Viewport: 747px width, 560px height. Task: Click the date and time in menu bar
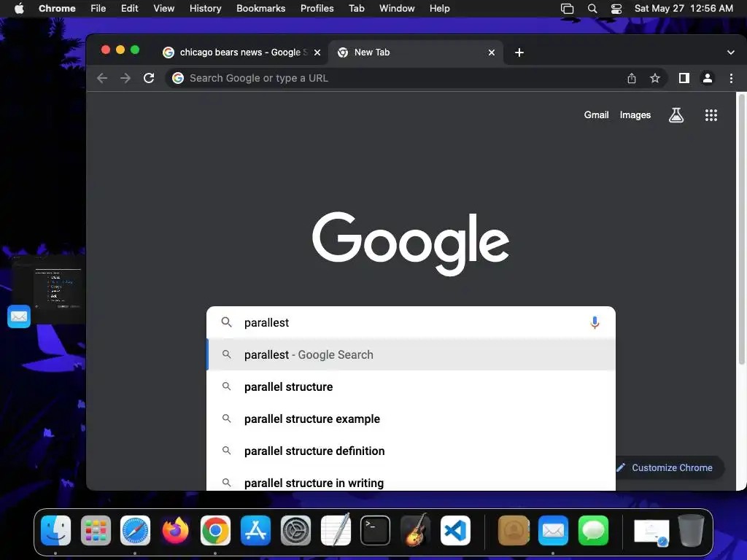tap(684, 9)
